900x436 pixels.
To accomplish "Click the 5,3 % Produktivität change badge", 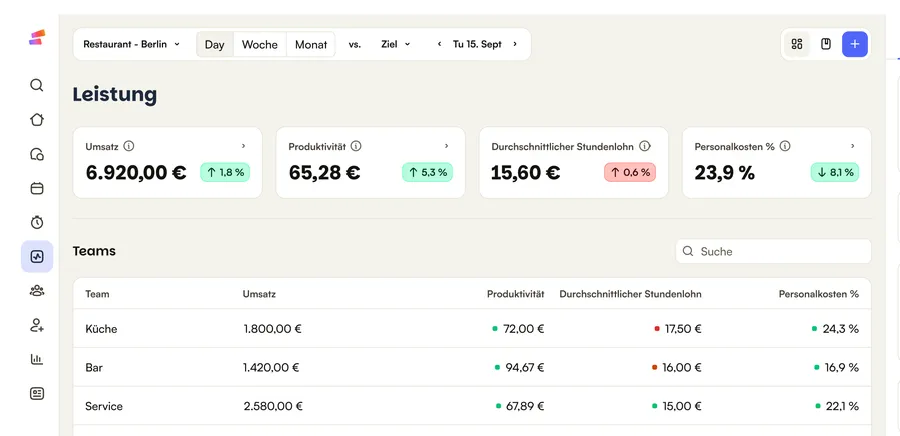I will [427, 172].
